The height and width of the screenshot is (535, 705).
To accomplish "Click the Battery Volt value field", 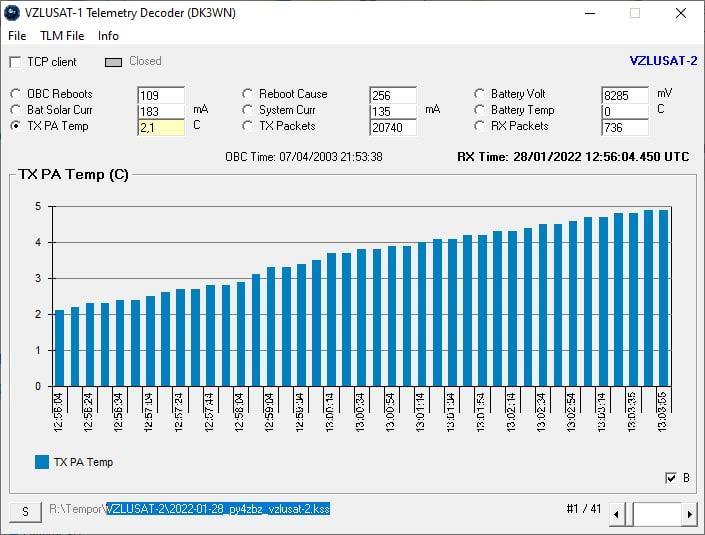I will pos(624,95).
